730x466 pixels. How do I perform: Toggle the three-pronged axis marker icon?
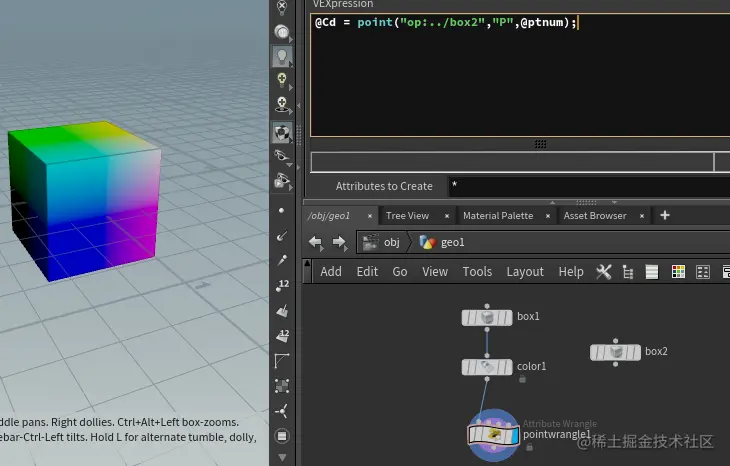coord(282,411)
